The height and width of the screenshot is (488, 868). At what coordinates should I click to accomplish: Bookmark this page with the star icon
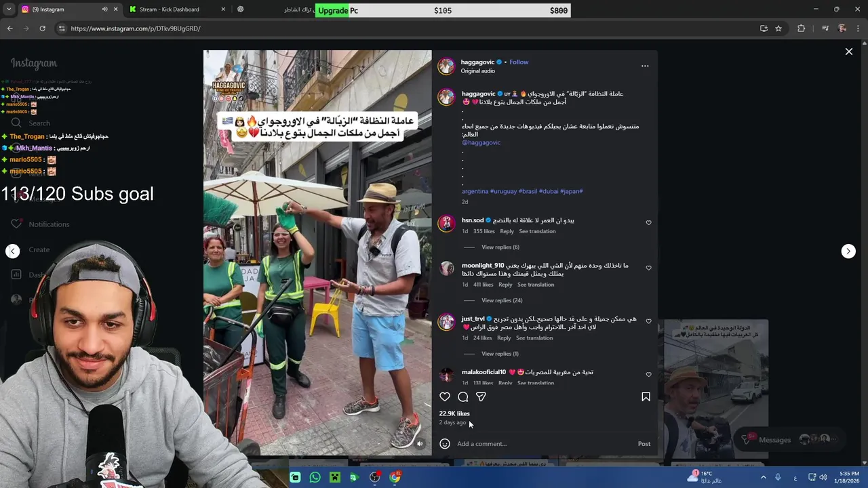(778, 28)
